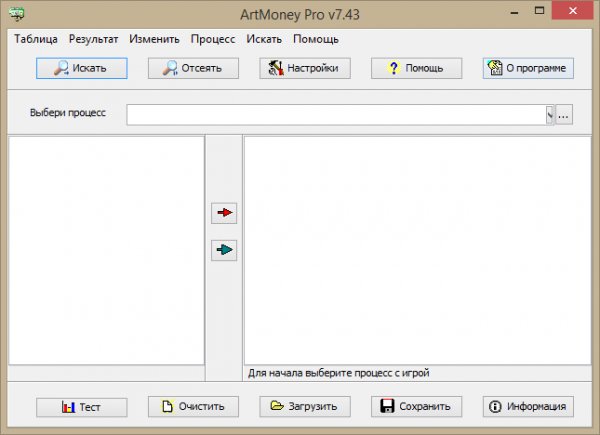Open Настройки settings button
Image resolution: width=600 pixels, height=435 pixels.
click(x=305, y=68)
